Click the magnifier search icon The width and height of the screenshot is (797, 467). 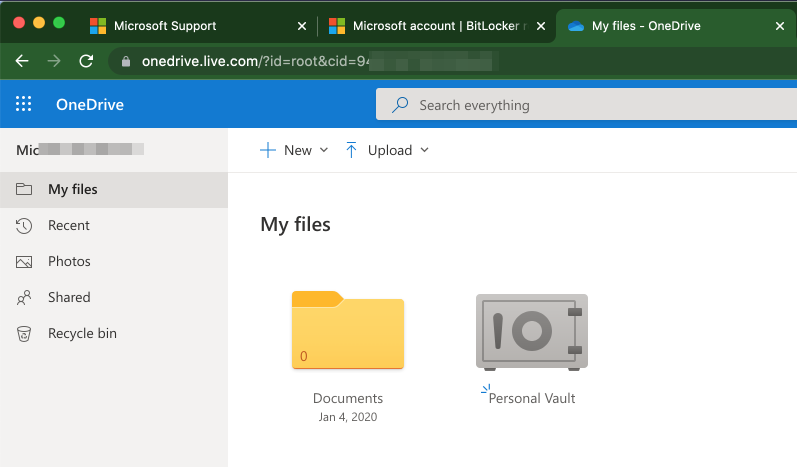(x=400, y=105)
